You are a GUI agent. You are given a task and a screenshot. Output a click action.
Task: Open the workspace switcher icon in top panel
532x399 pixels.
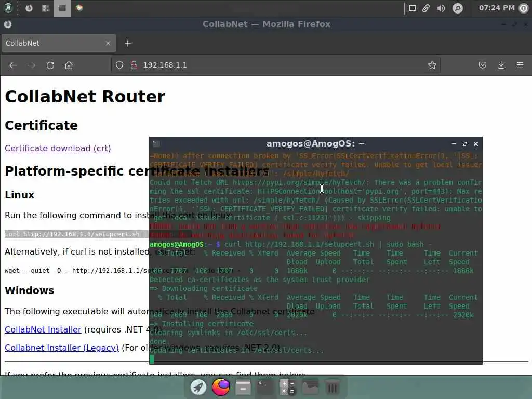[x=46, y=8]
